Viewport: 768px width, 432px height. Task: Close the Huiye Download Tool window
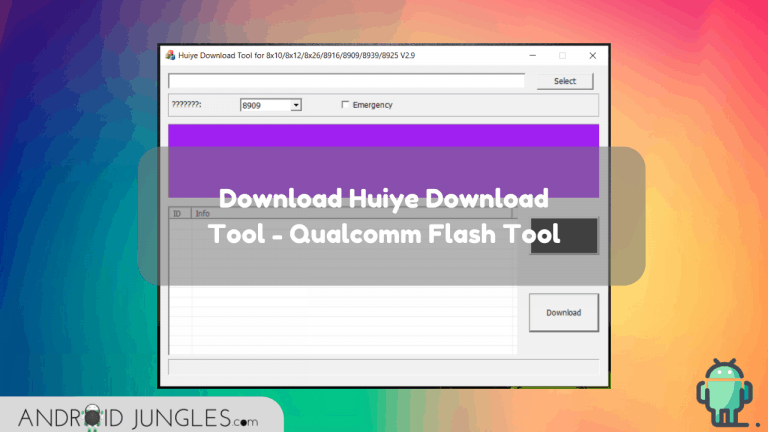click(593, 55)
